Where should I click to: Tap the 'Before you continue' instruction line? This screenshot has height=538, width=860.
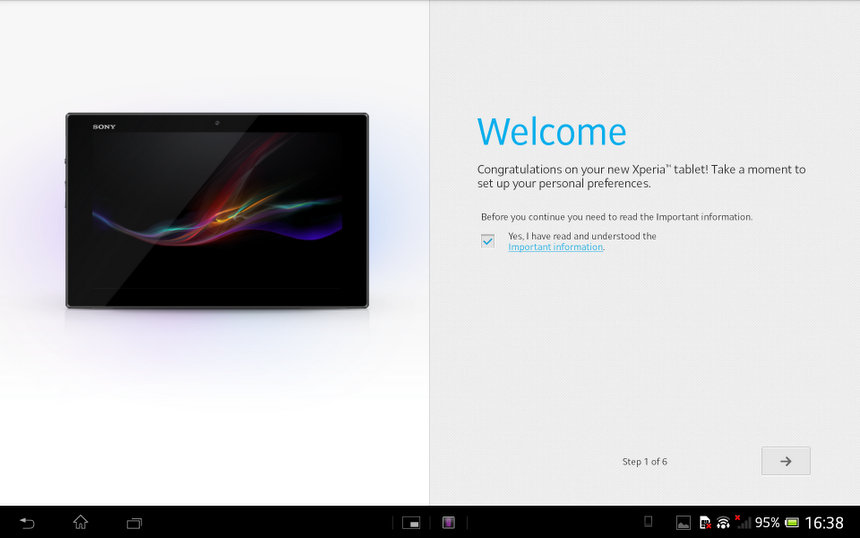616,217
